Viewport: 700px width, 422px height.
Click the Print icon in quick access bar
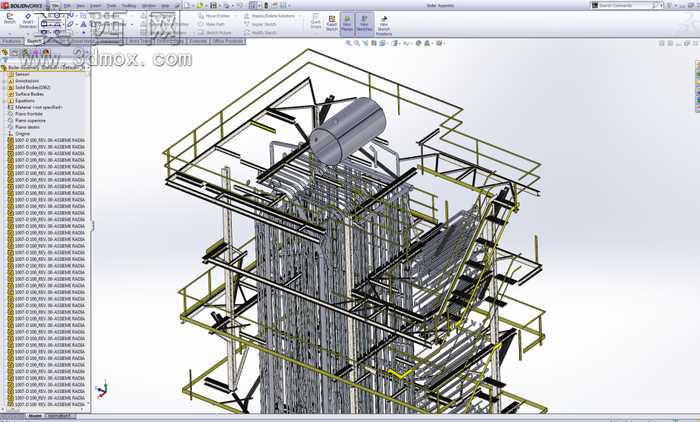pos(226,5)
